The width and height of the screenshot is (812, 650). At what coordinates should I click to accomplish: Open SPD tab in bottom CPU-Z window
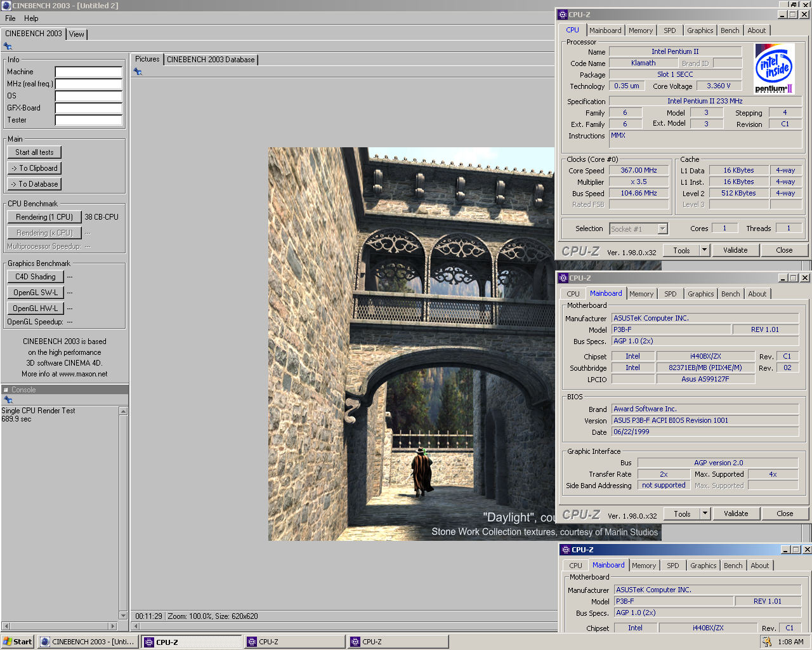(x=673, y=566)
